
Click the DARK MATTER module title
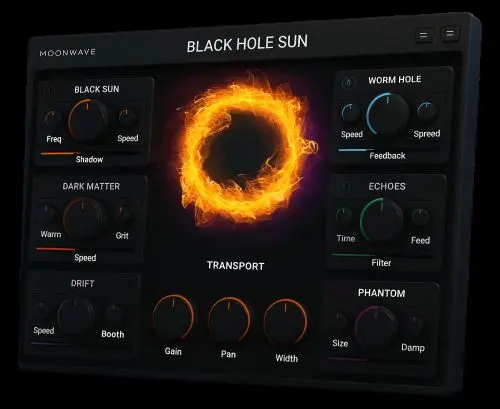tap(91, 186)
